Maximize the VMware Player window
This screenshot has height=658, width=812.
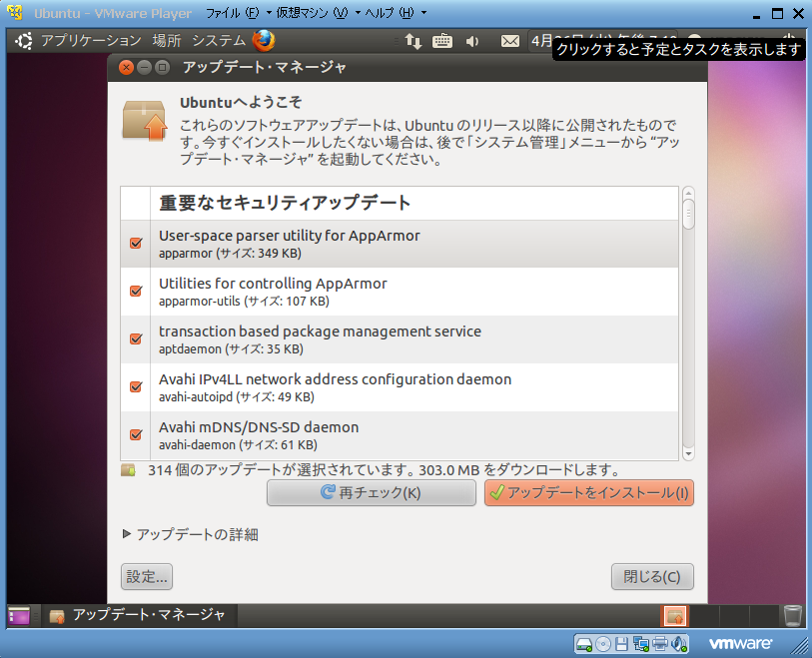tap(777, 14)
